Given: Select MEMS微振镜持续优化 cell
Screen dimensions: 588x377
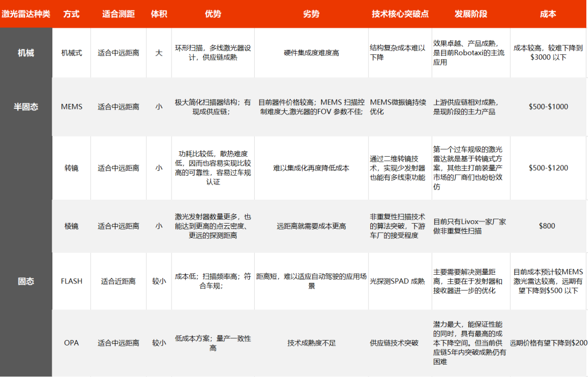Looking at the screenshot, I should click(x=400, y=107).
